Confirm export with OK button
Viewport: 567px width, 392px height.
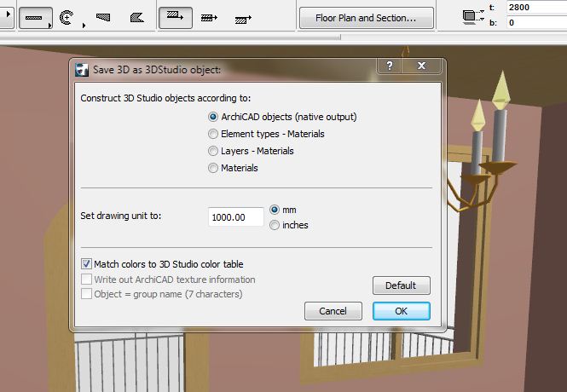[402, 311]
